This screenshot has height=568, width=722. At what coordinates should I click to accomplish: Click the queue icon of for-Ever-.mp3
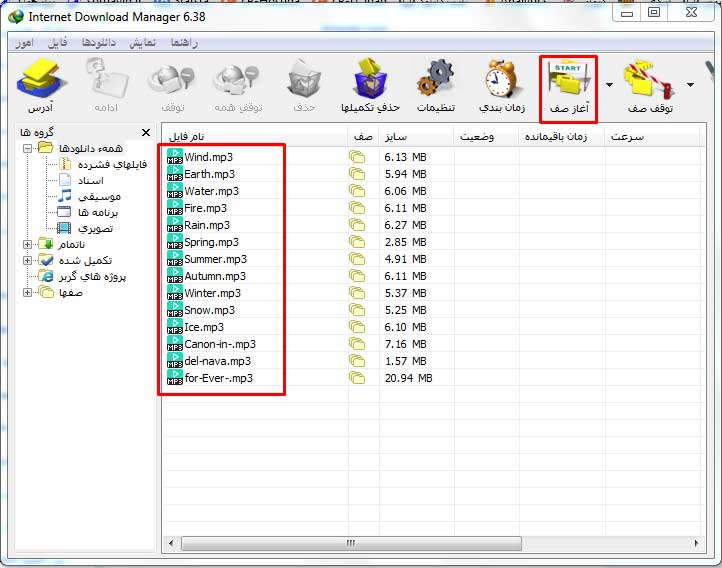pos(357,378)
